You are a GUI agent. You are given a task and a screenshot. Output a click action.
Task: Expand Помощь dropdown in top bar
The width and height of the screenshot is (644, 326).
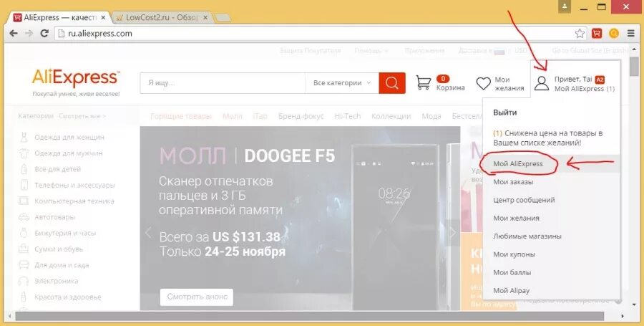coord(371,51)
